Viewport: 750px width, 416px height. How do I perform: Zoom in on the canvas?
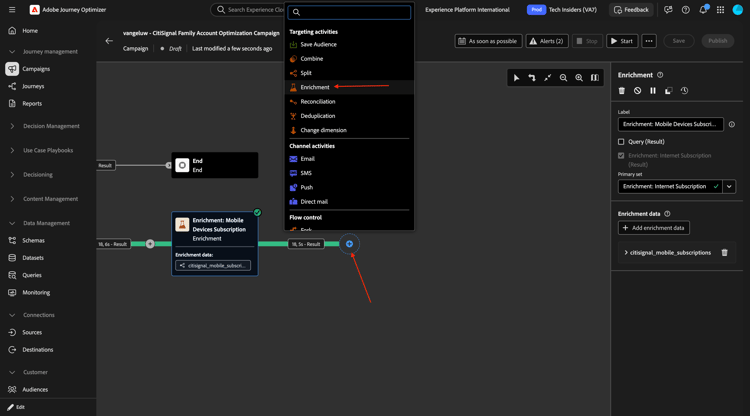[x=579, y=78]
